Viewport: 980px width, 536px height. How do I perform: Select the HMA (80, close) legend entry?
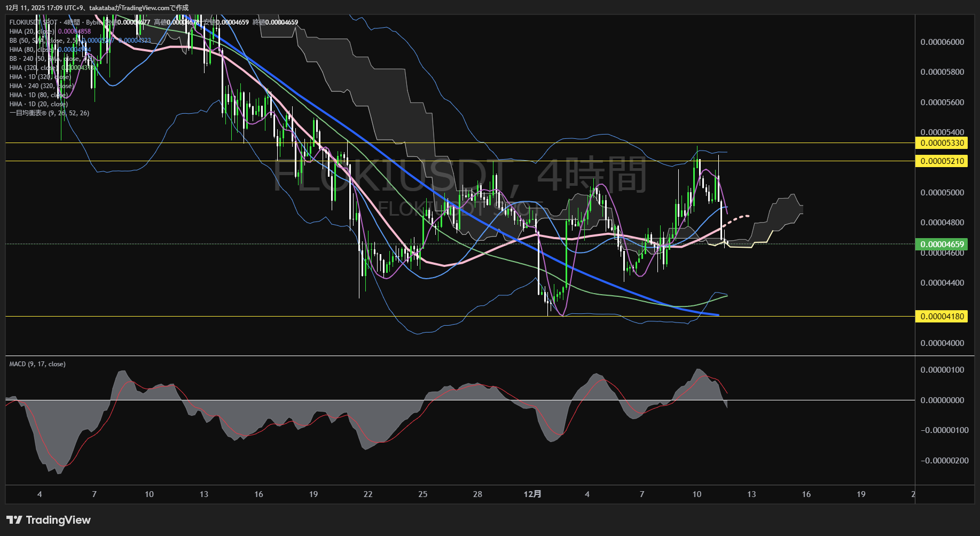point(32,50)
